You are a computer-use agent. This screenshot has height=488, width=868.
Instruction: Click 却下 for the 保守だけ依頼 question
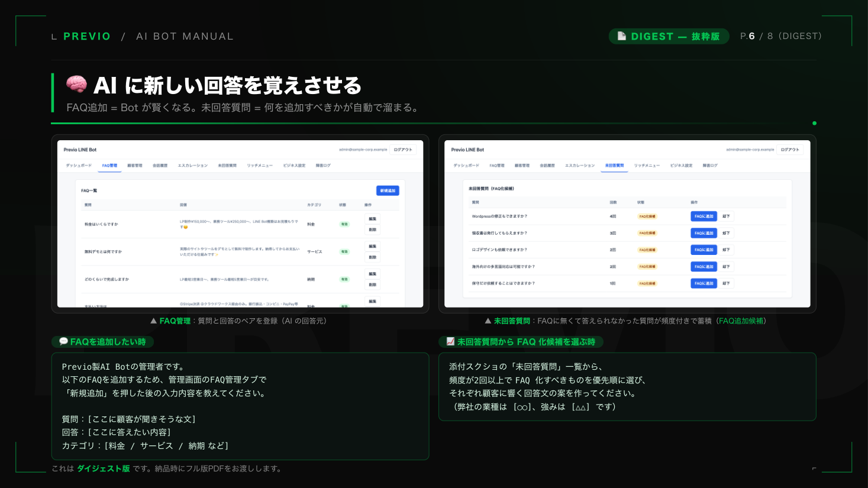click(x=726, y=283)
